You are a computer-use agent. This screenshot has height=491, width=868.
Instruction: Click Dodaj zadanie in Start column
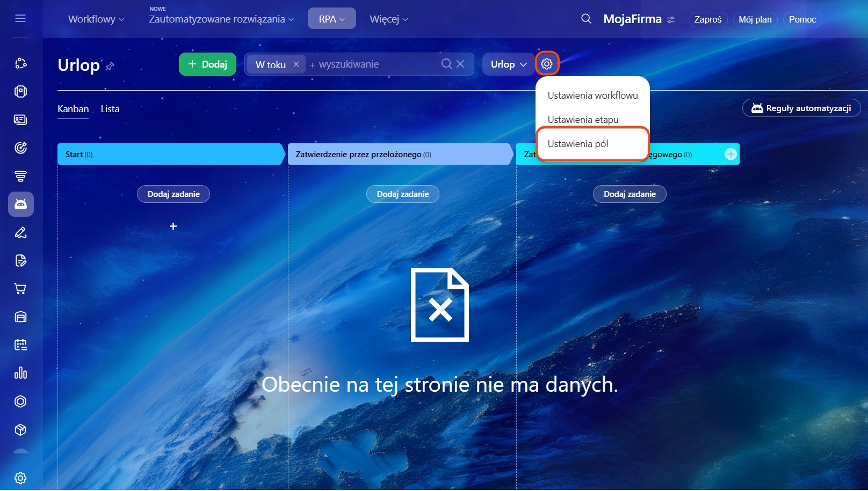tap(173, 194)
